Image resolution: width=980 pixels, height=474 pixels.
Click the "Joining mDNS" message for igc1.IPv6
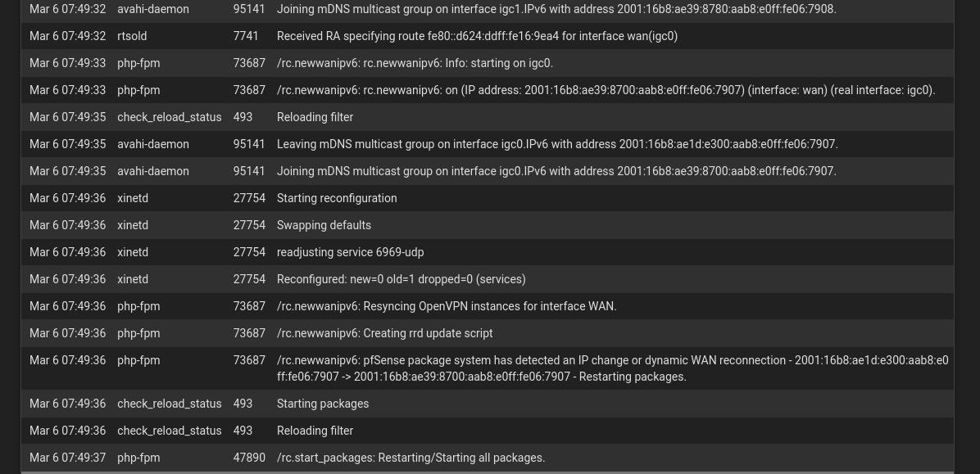coord(556,9)
